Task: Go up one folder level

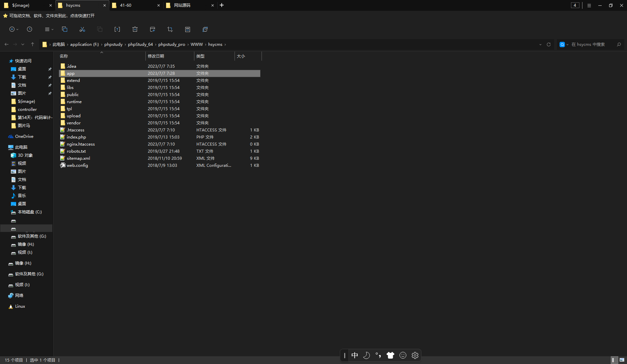Action: 32,44
